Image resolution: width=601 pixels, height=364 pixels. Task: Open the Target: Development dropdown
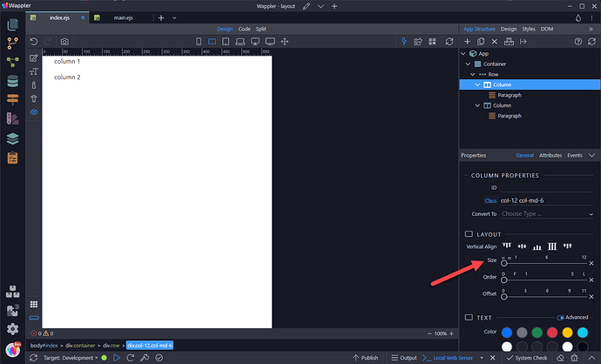71,358
